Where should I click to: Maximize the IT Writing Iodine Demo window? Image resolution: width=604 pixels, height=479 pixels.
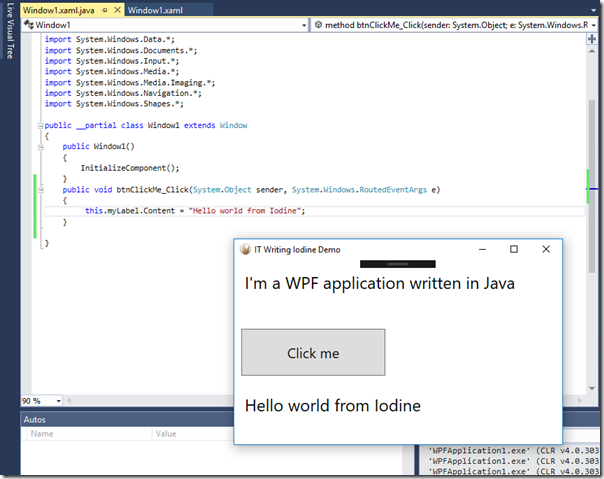click(514, 249)
